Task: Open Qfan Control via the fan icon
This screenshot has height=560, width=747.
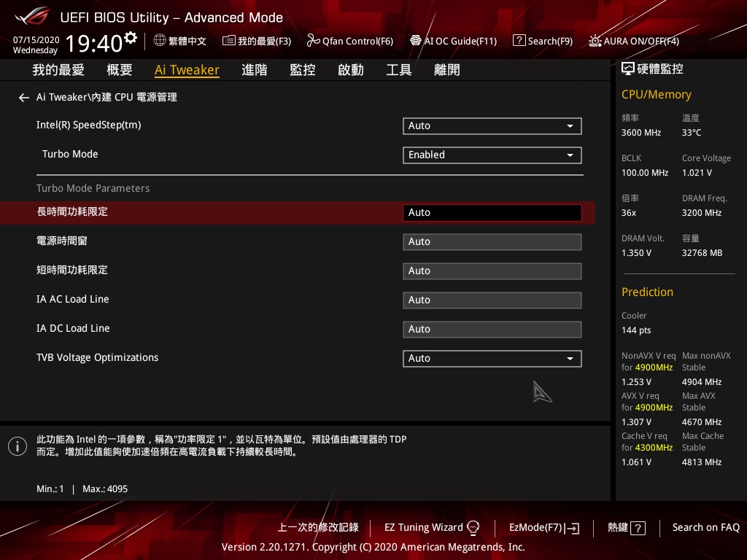Action: pyautogui.click(x=313, y=41)
